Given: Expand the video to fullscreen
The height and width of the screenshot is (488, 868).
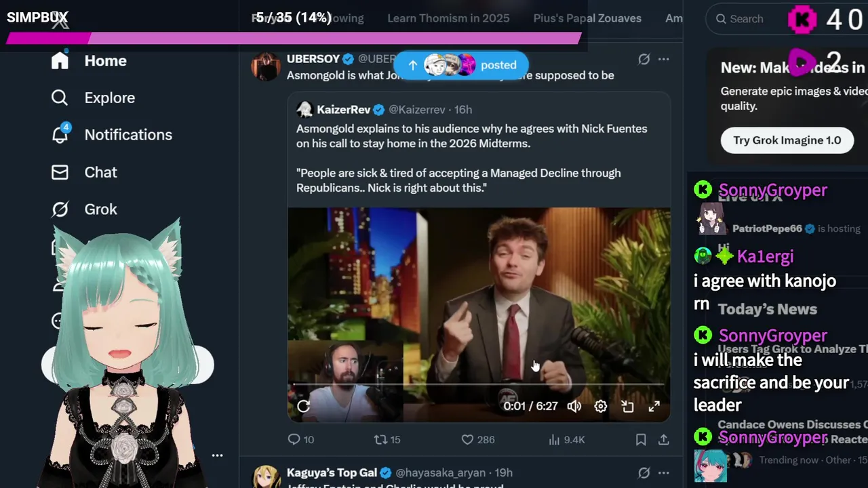Looking at the screenshot, I should tap(654, 406).
